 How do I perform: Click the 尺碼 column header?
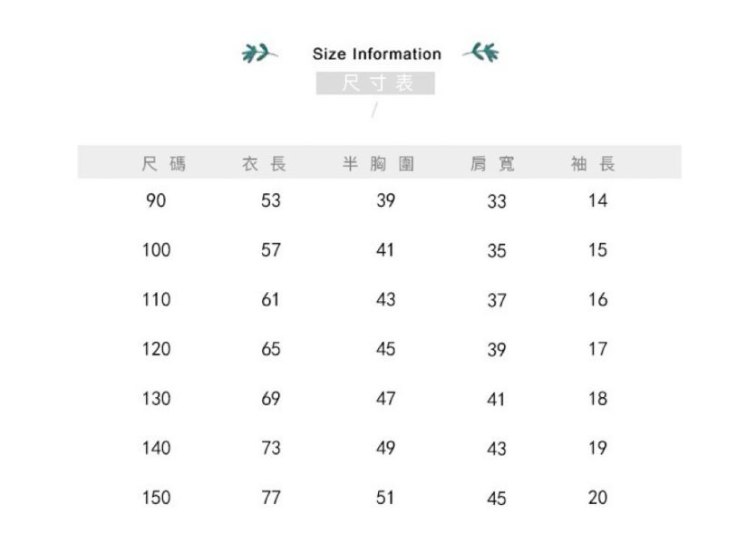pos(164,164)
